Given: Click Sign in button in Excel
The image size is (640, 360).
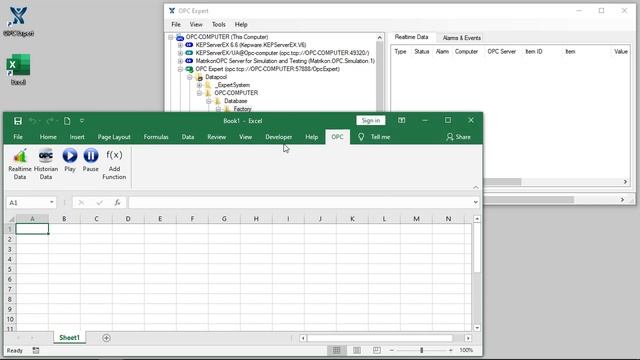Looking at the screenshot, I should [x=371, y=120].
